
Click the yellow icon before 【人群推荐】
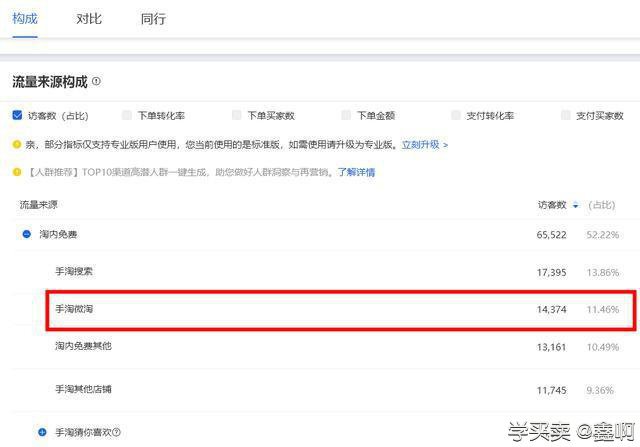[x=17, y=172]
